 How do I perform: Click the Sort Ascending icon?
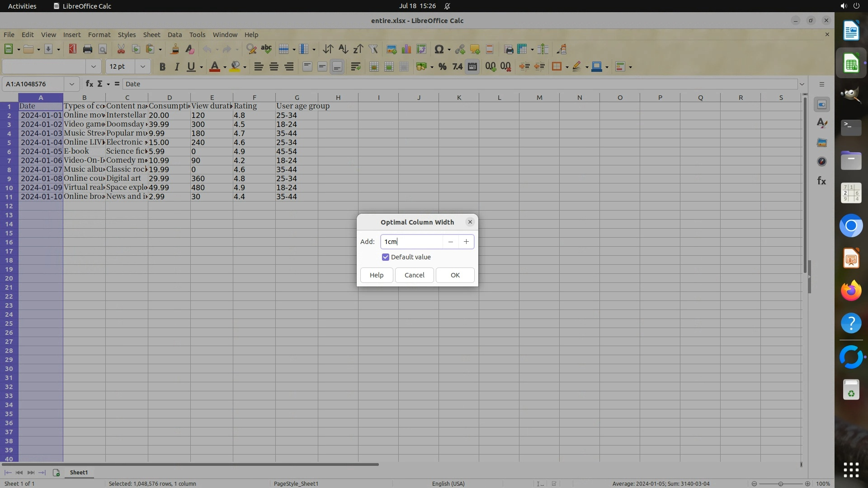tap(343, 49)
